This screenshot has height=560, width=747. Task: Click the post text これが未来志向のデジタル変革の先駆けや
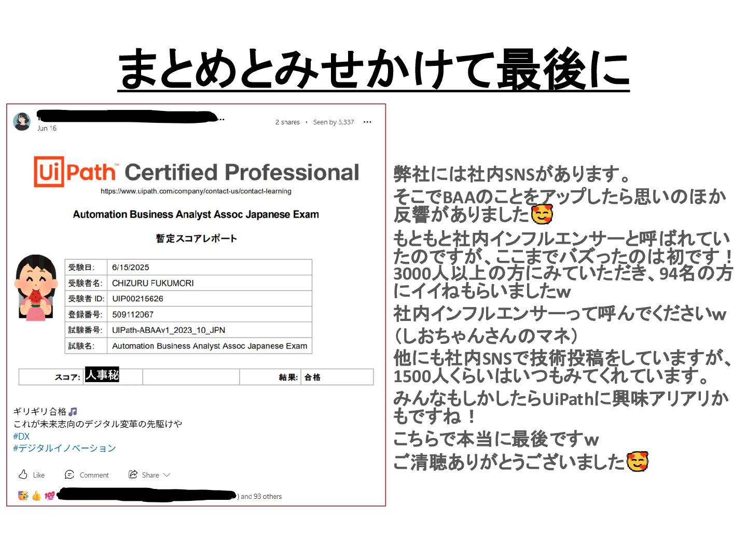98,424
